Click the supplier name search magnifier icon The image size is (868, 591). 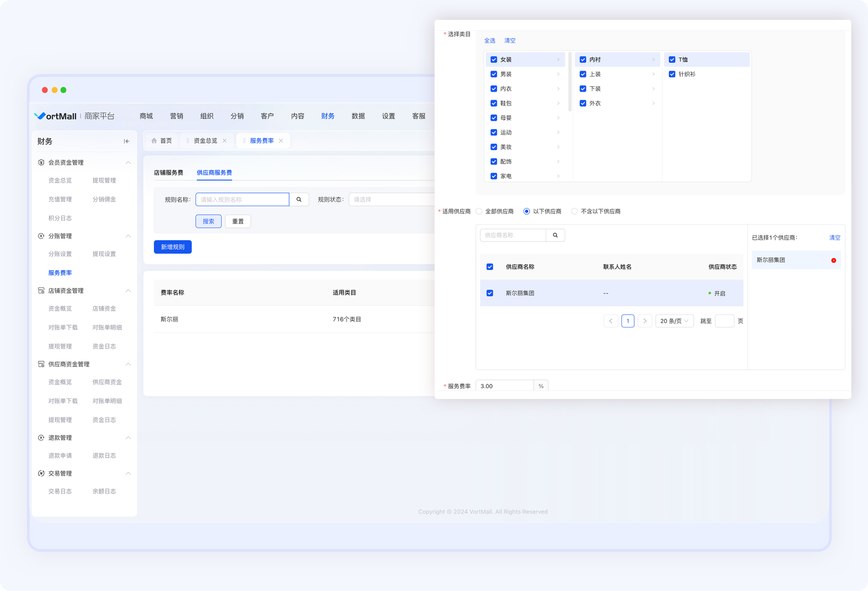click(x=555, y=235)
